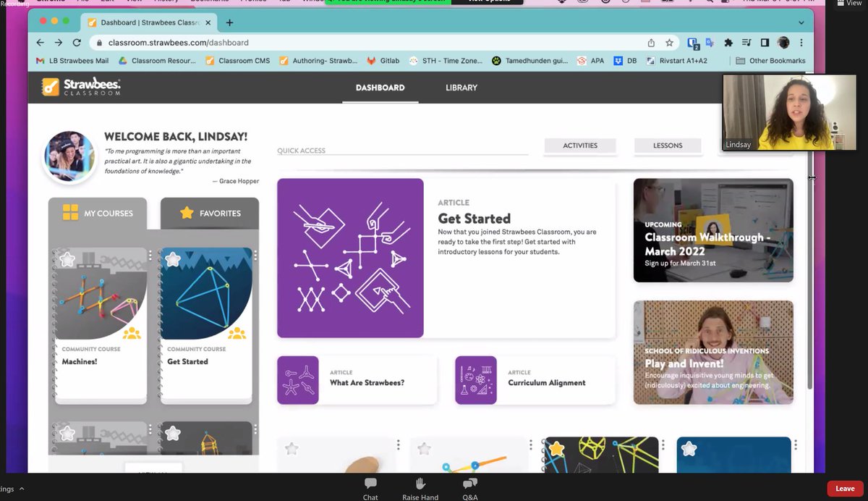Bookmark this page with the address bar star
The width and height of the screenshot is (868, 501).
[x=669, y=43]
